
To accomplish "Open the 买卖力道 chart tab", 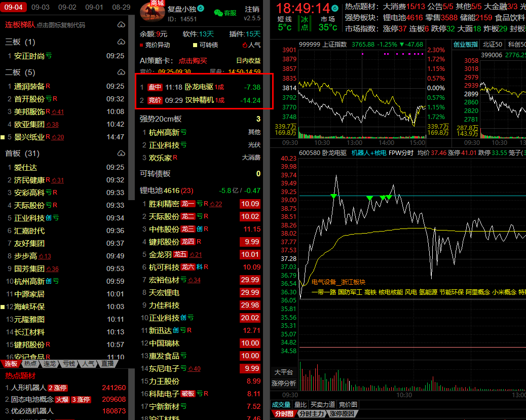I will [323, 405].
